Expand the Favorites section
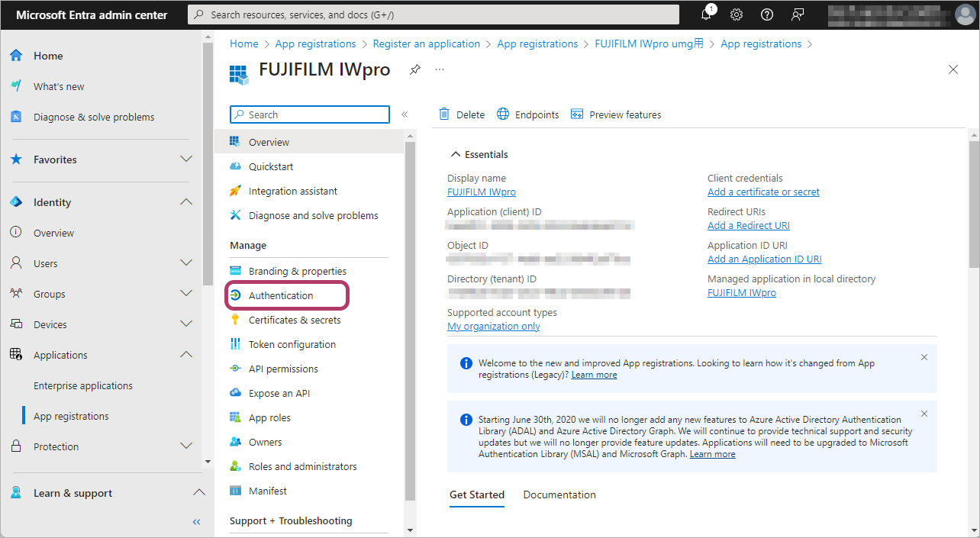Image resolution: width=980 pixels, height=538 pixels. click(185, 159)
